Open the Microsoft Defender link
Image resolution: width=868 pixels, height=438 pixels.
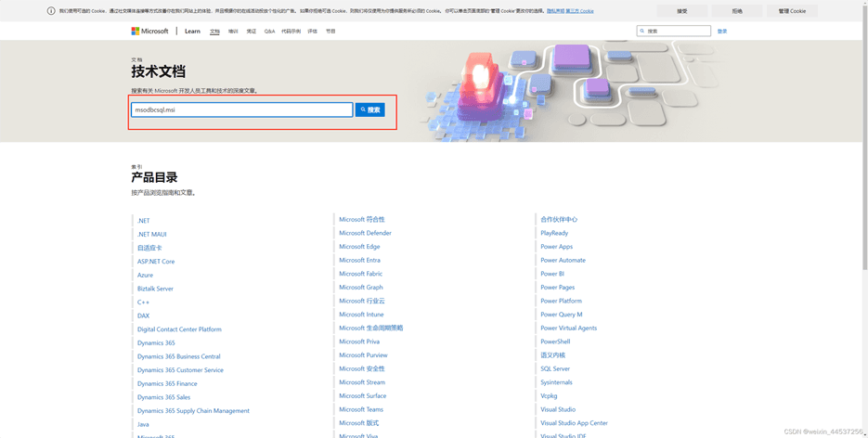(x=366, y=233)
